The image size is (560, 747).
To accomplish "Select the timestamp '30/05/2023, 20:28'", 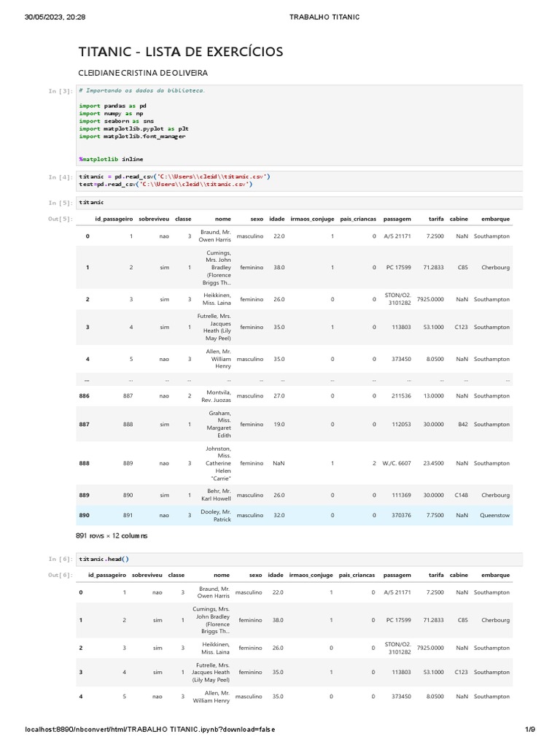I will point(55,18).
